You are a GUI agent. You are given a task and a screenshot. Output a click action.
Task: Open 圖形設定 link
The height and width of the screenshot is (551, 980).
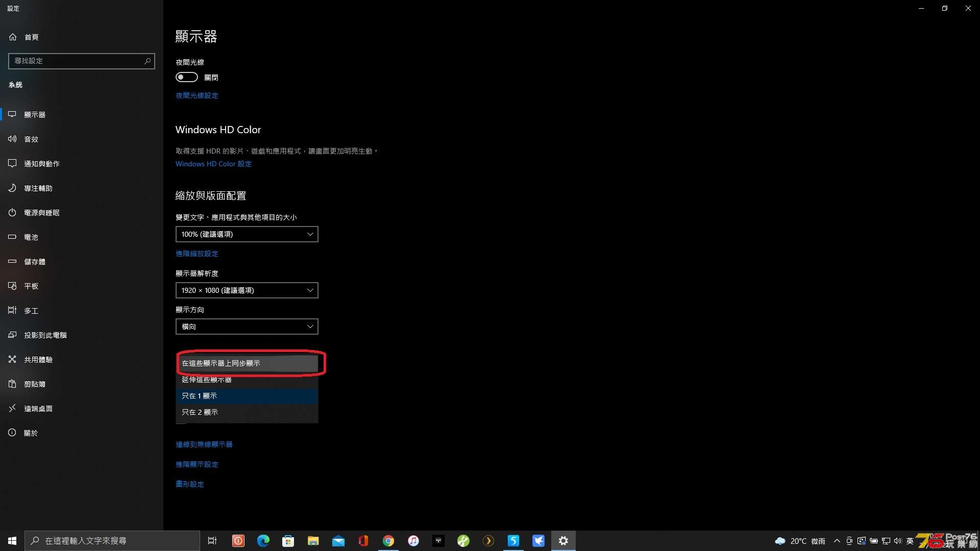189,484
